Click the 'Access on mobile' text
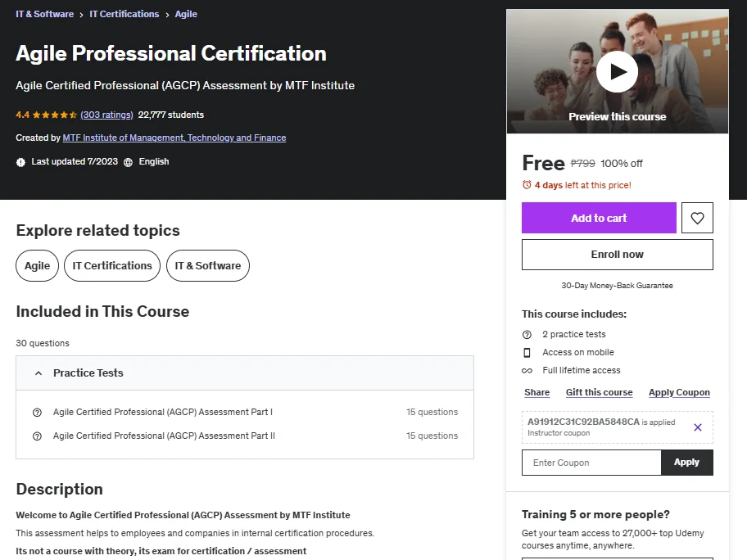 coord(578,352)
